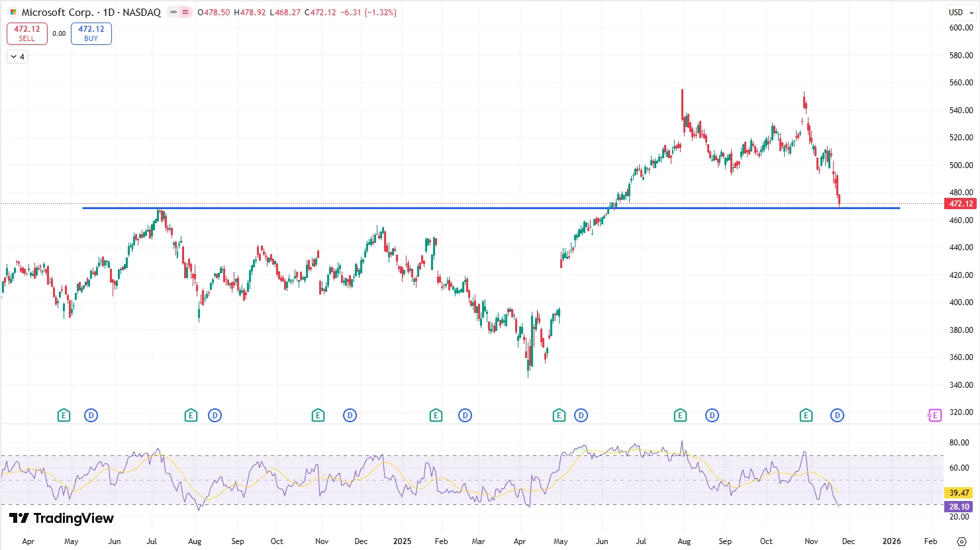Expand the collapsed indicators legend showing 4
Viewport: 980px width, 550px height.
17,57
